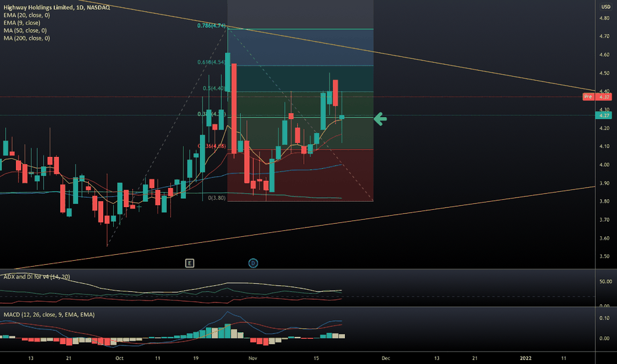Click the 4.10 price axis value
This screenshot has width=617, height=364.
[604, 146]
